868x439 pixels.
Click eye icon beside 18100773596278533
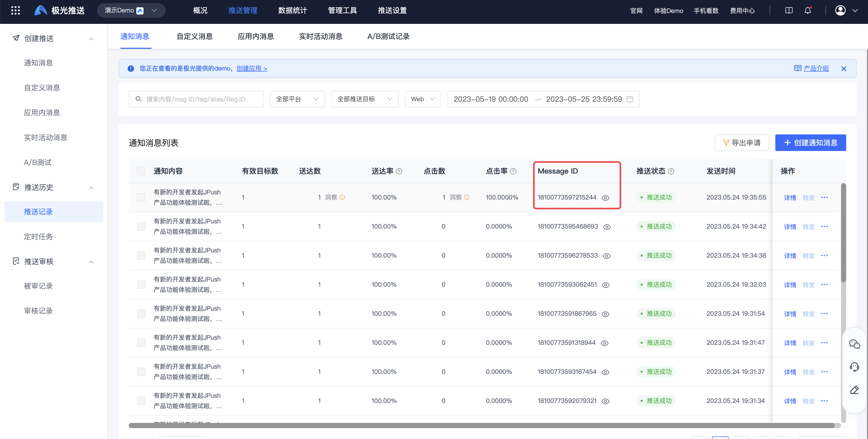[x=607, y=256]
